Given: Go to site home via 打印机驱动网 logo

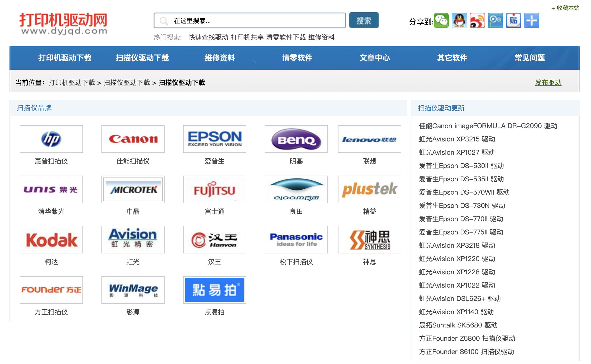Looking at the screenshot, I should coord(64,23).
